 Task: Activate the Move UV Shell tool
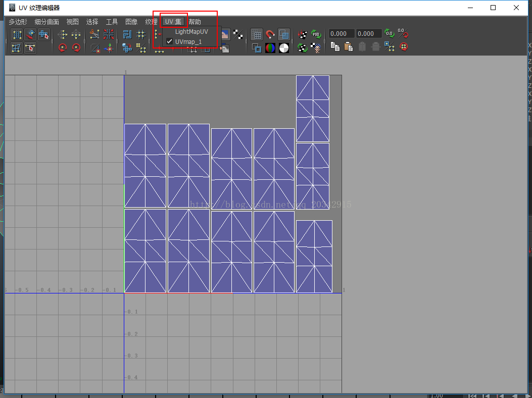tap(30, 34)
